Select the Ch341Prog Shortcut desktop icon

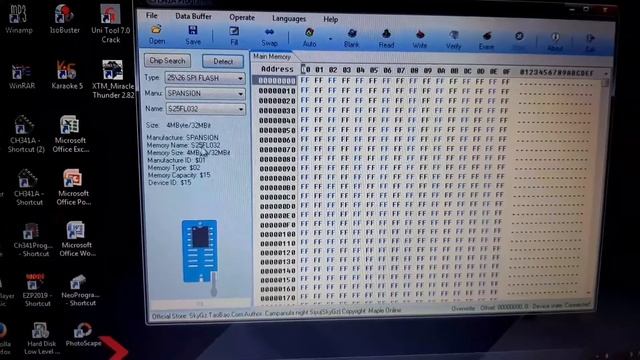tap(32, 240)
